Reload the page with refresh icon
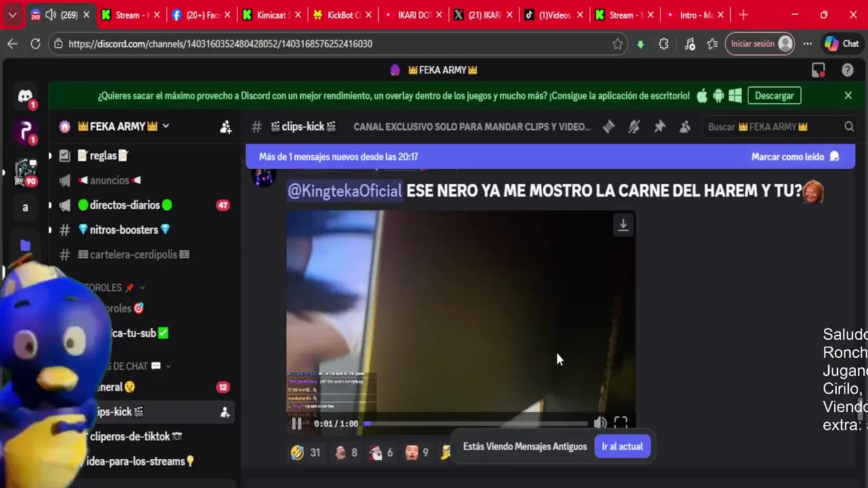868x488 pixels. [x=35, y=43]
